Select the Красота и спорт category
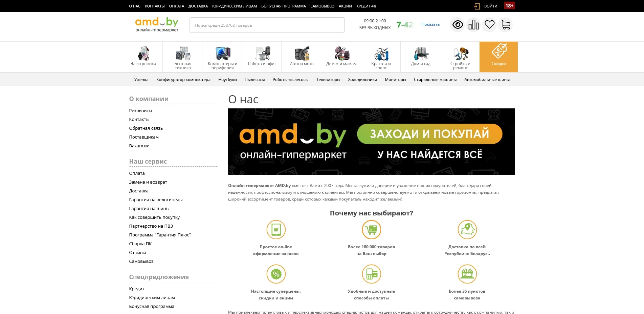Viewport: 644px width, 314px height. [x=381, y=57]
